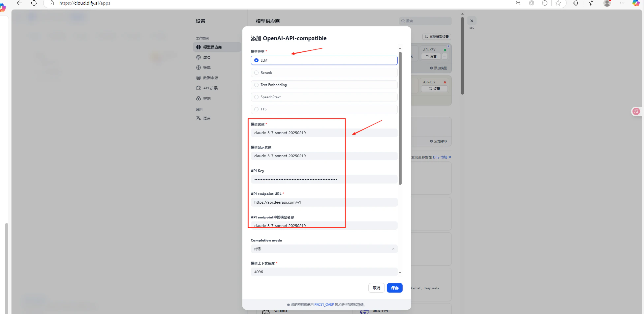Screen dimensions: 644x314
Task: Click 添加模型 in the third provider card
Action: [x=438, y=142]
